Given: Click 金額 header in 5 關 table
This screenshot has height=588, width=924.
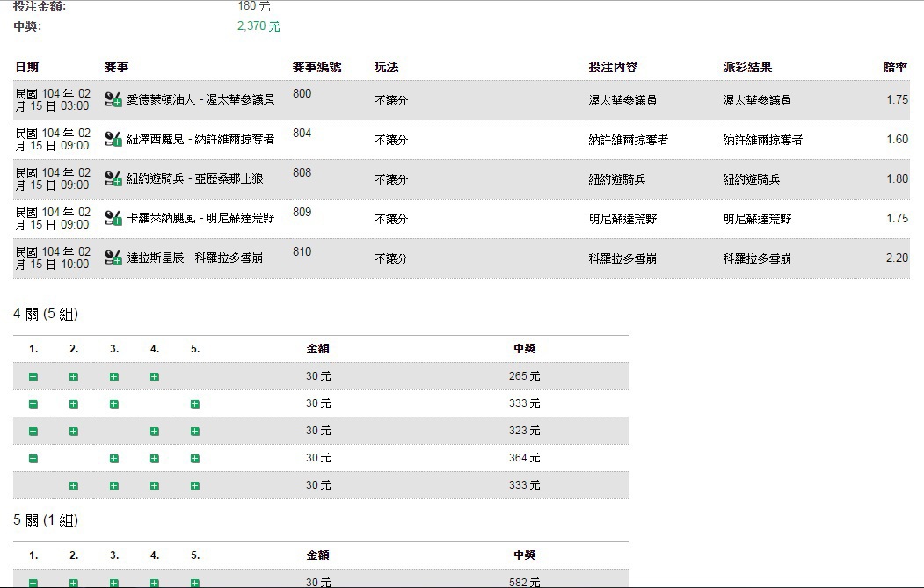Looking at the screenshot, I should [317, 555].
